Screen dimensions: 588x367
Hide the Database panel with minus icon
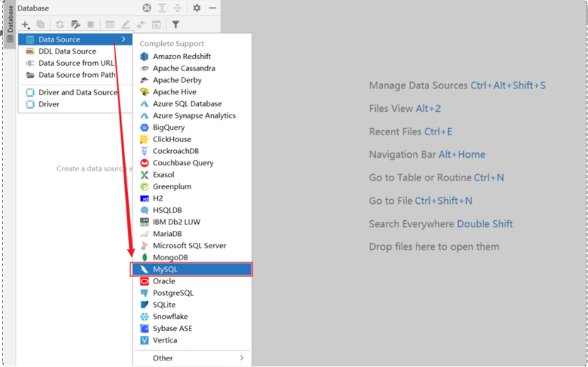pos(213,8)
